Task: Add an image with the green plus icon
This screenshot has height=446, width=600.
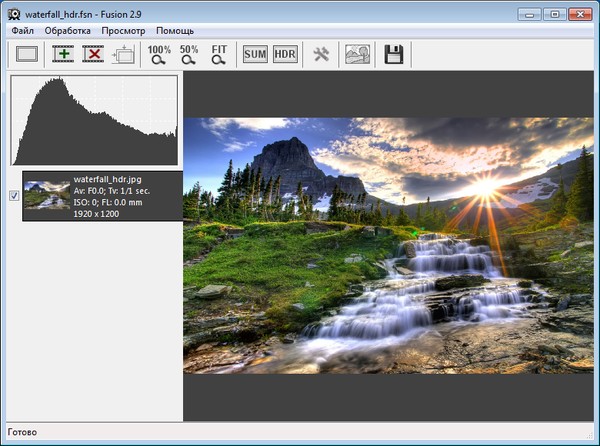Action: click(64, 55)
